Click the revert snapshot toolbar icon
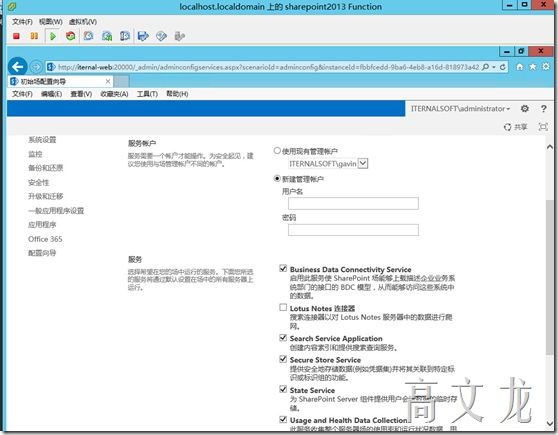 coord(107,36)
